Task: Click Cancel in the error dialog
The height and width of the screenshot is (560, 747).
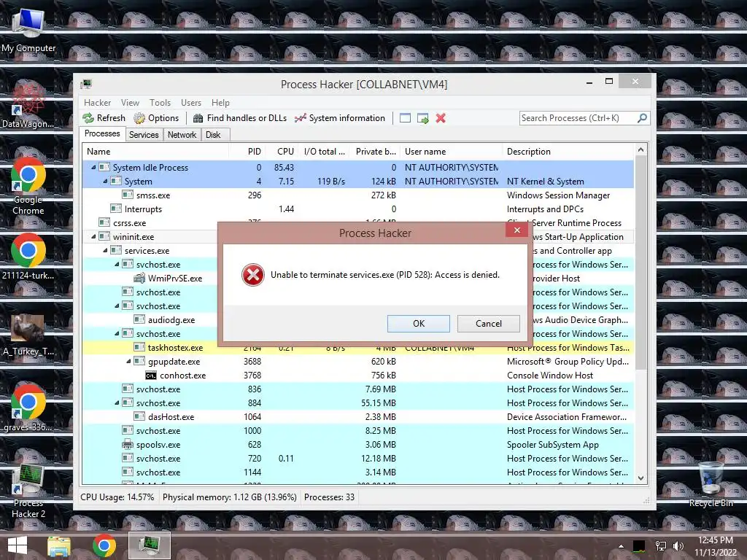Action: pyautogui.click(x=489, y=323)
